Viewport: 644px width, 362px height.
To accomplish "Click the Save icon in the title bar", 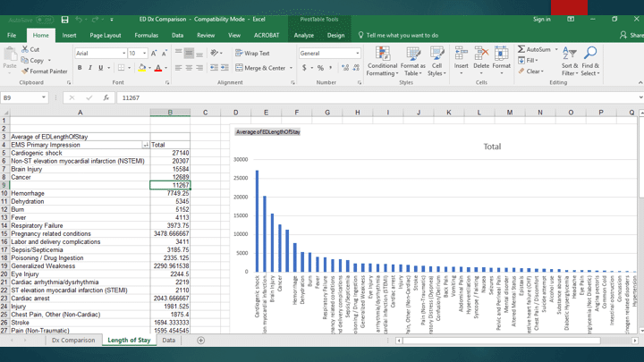I will tap(64, 19).
